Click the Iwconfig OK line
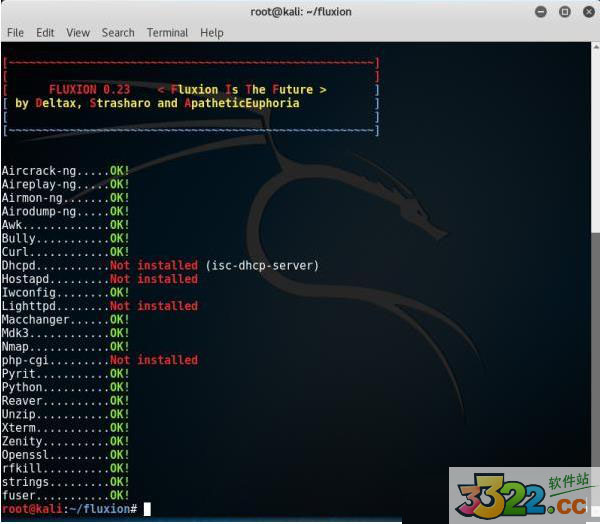Viewport: 600px width, 524px height. (65, 292)
